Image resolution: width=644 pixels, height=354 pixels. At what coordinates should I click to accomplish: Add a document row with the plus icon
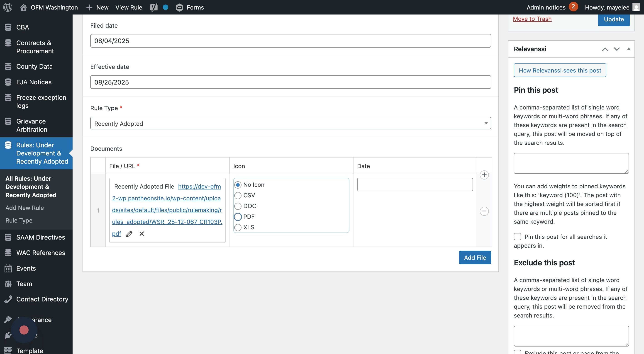(484, 175)
